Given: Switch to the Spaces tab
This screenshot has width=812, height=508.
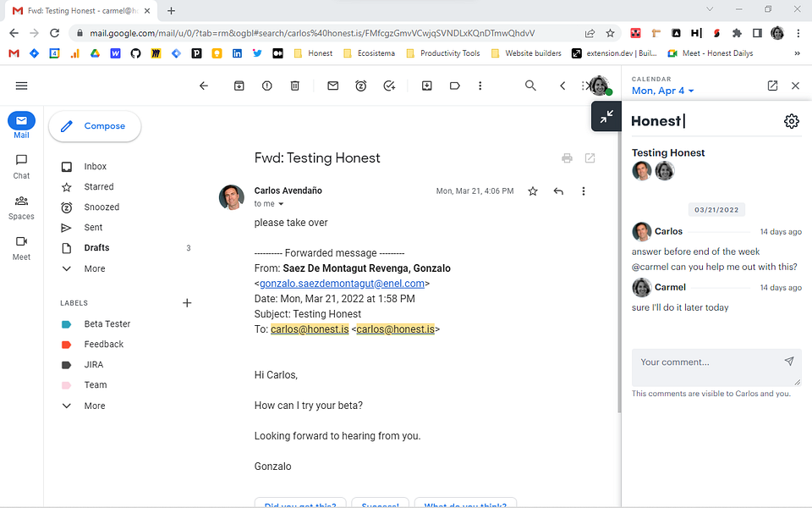Looking at the screenshot, I should pyautogui.click(x=21, y=207).
